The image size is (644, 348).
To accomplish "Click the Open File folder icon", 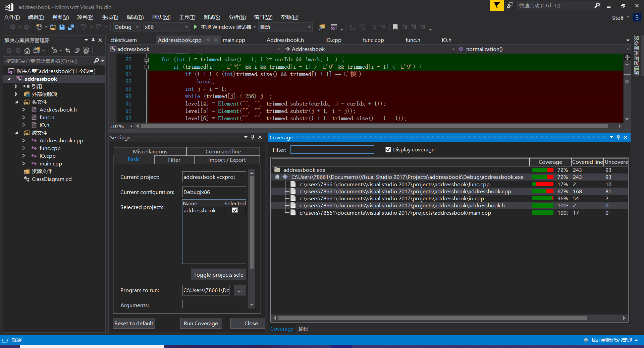I will tap(53, 27).
